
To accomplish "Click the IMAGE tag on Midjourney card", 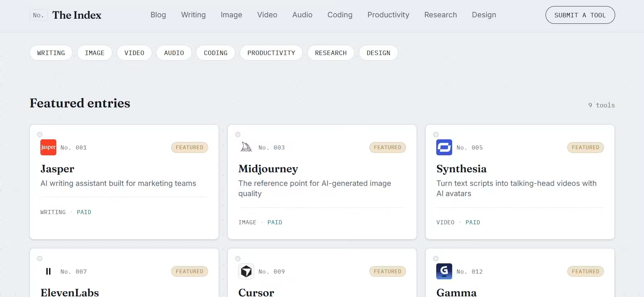I will pos(247,222).
